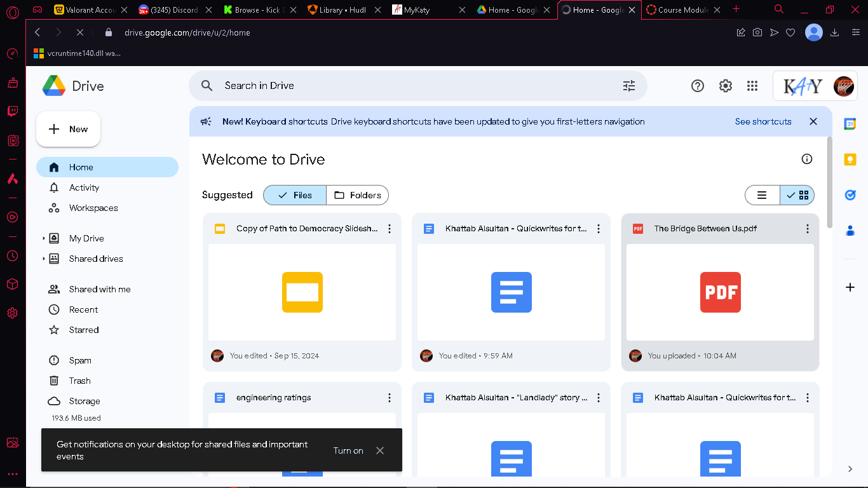Click the Search in Drive field
This screenshot has height=488, width=868.
point(418,86)
